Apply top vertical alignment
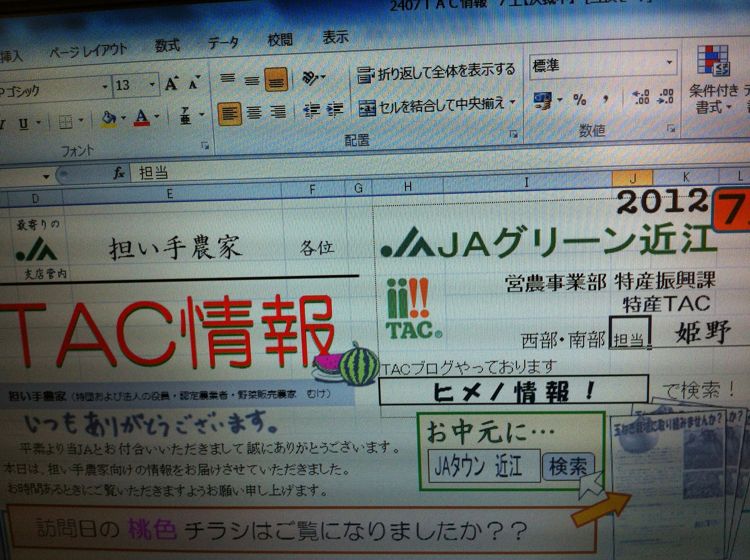This screenshot has height=560, width=750. pos(228,79)
